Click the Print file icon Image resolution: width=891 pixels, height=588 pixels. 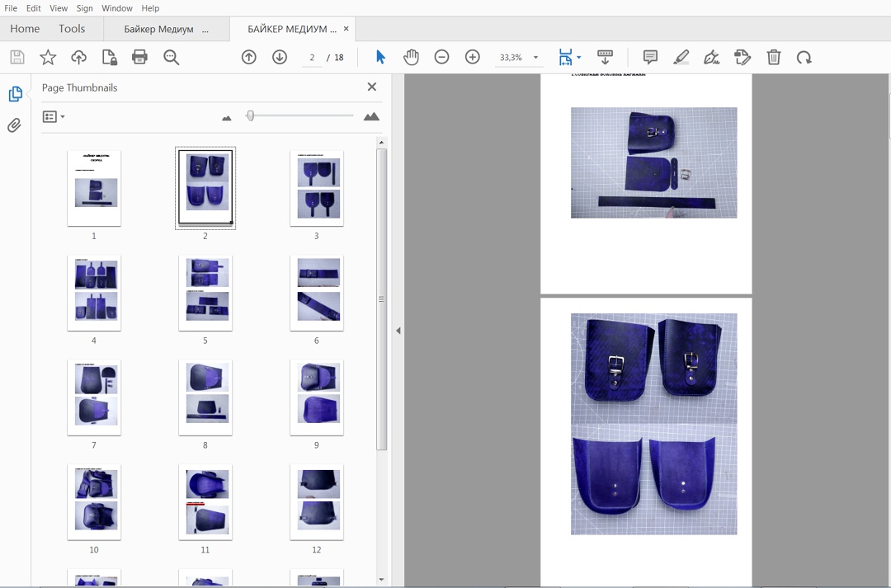tap(139, 57)
